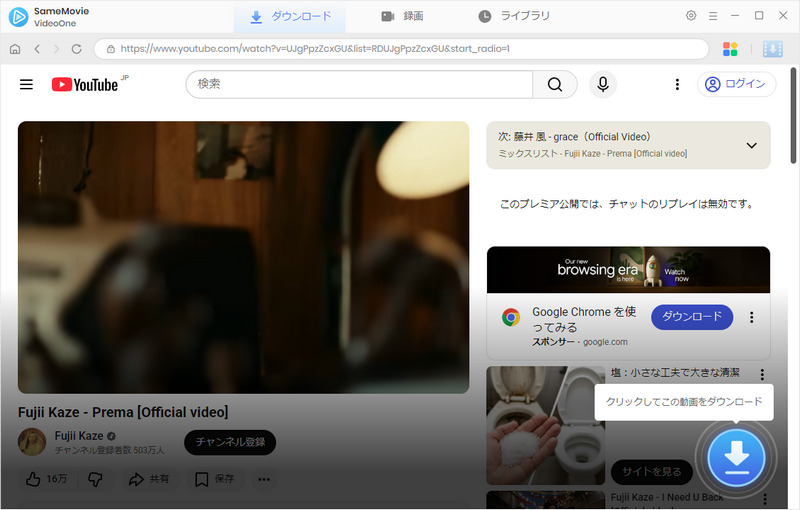This screenshot has width=800, height=510.
Task: Click the サイトを見る button
Action: coord(652,472)
